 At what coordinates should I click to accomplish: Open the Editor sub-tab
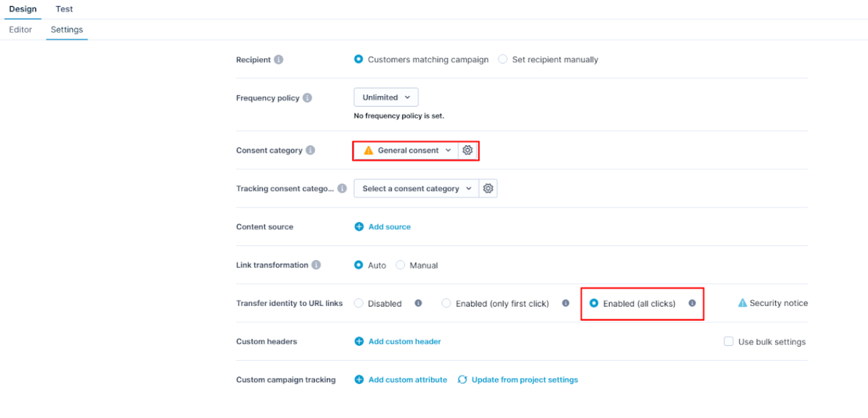tap(21, 30)
